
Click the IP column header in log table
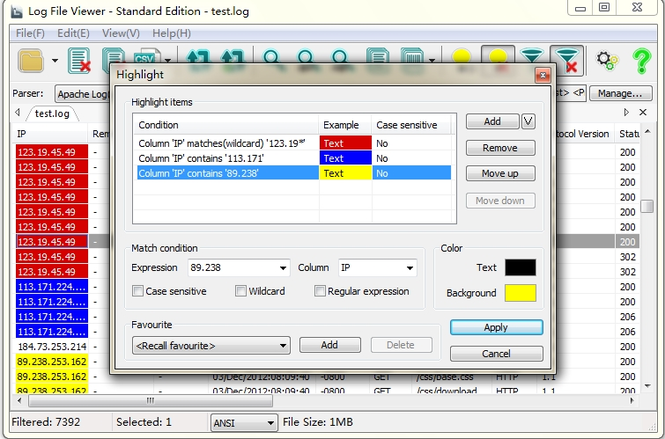pos(51,134)
